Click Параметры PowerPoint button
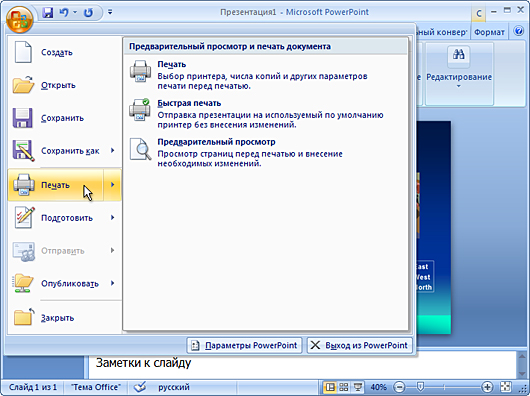The image size is (530, 396). tap(244, 345)
